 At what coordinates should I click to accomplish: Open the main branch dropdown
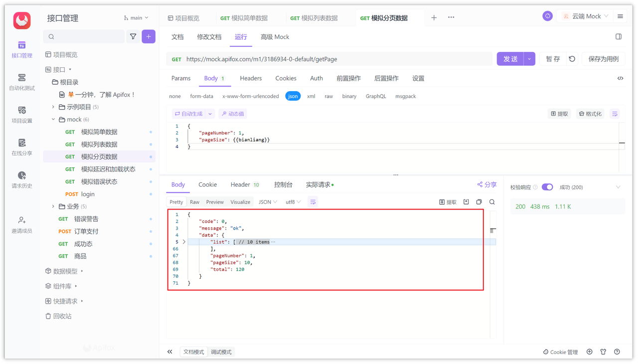point(136,17)
